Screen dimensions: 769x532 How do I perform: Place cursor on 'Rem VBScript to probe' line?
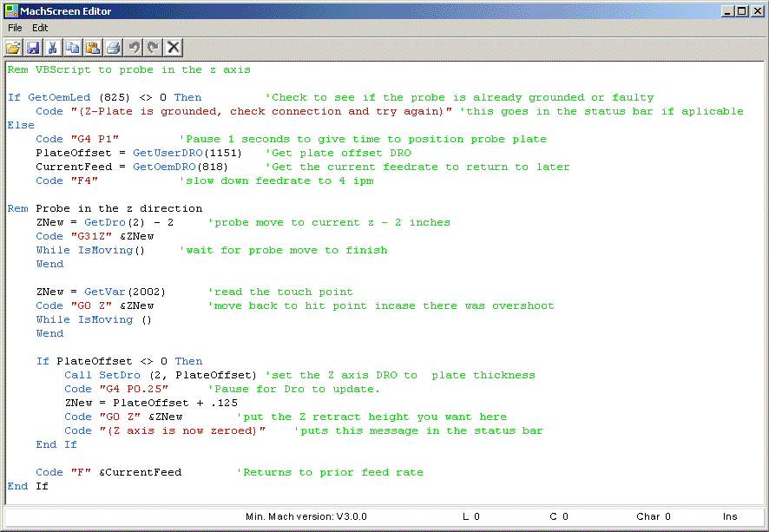pos(128,69)
